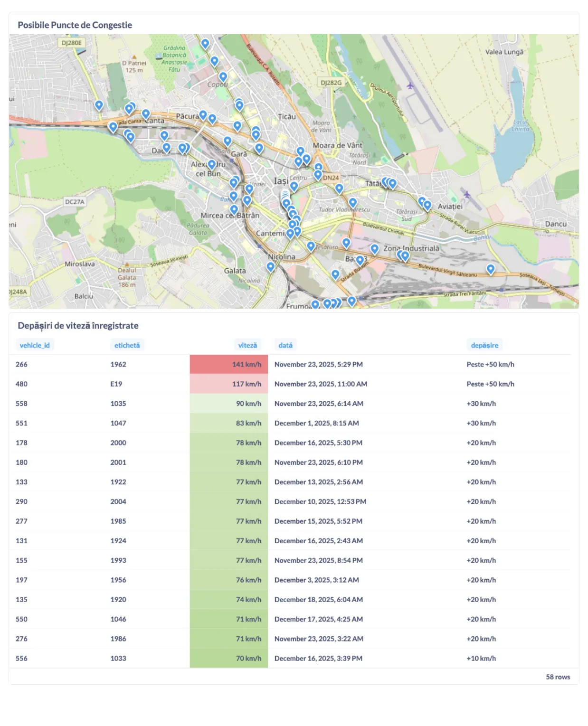Select the E19 label cell
The height and width of the screenshot is (726, 588).
pos(116,384)
